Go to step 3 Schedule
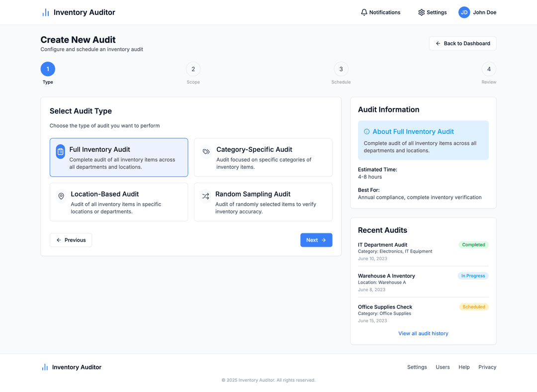This screenshot has height=392, width=537. (341, 69)
